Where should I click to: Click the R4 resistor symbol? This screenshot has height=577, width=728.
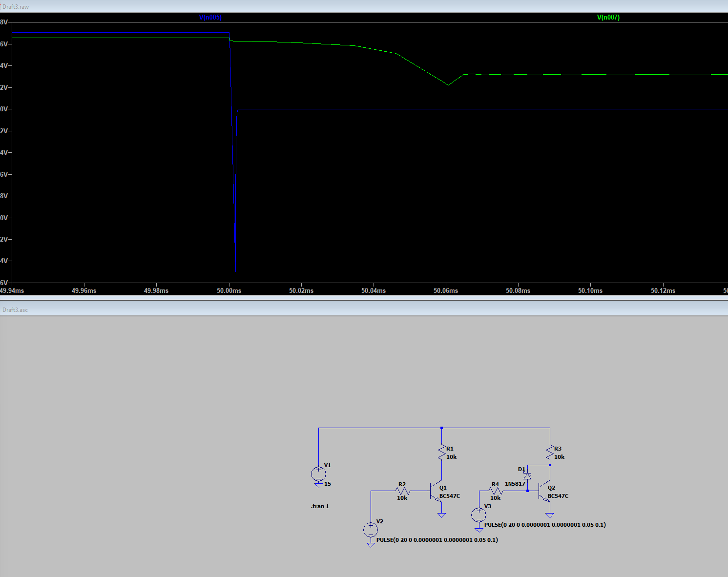496,491
